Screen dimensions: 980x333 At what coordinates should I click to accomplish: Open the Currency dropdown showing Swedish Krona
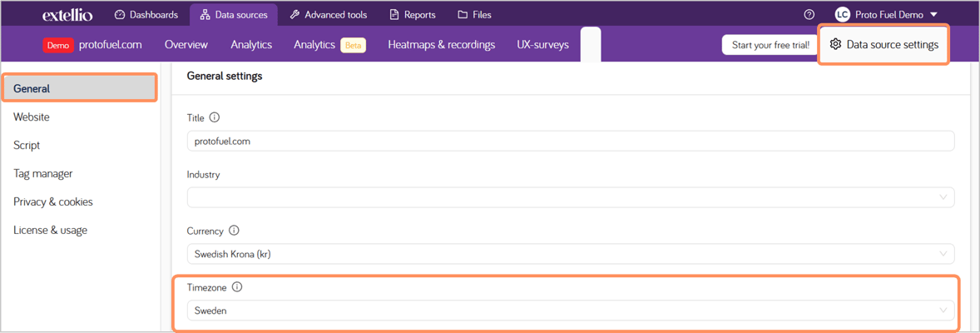pyautogui.click(x=570, y=254)
